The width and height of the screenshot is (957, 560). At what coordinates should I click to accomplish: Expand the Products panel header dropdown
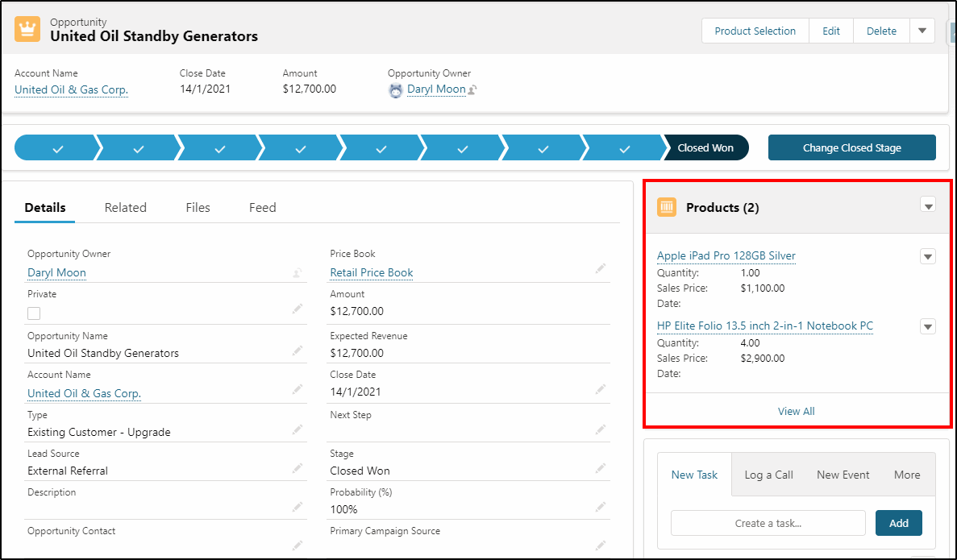pyautogui.click(x=928, y=205)
